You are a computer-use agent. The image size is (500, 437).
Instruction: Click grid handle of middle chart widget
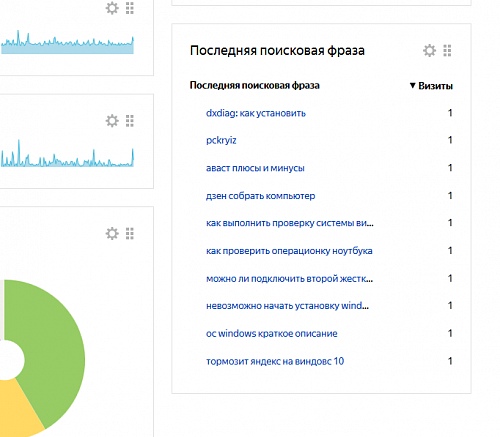[130, 121]
